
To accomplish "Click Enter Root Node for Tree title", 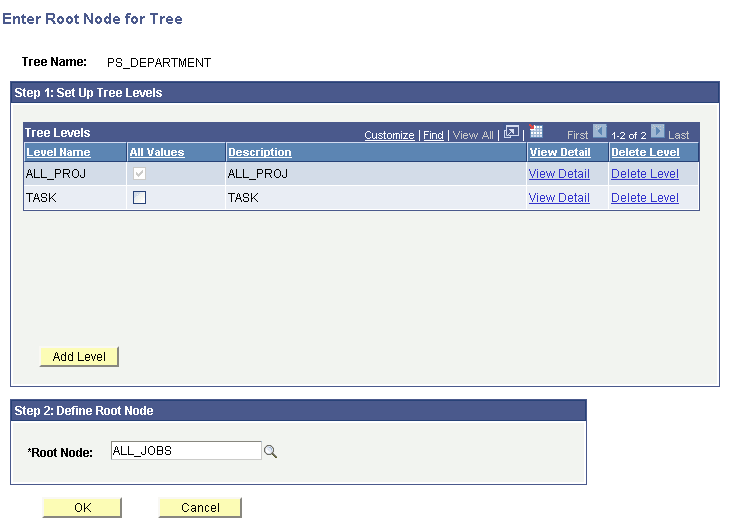I will click(x=92, y=19).
